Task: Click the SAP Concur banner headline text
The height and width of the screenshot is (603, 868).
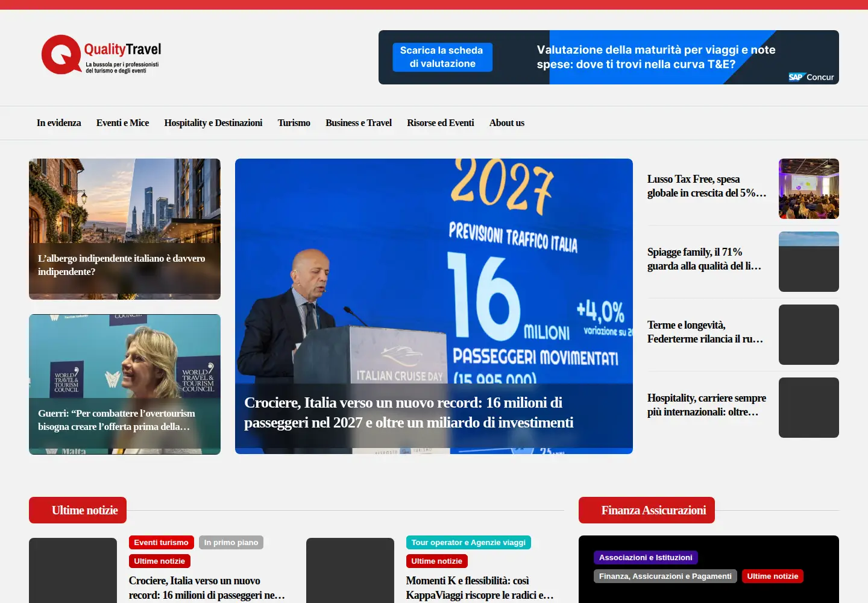Action: pos(656,57)
